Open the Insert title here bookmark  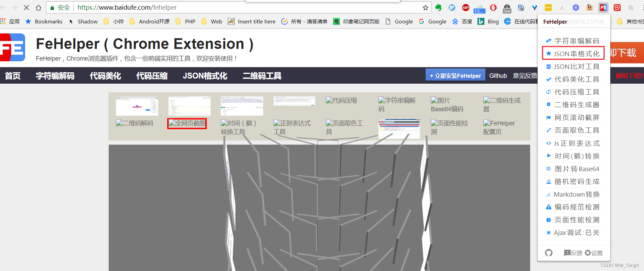(251, 21)
